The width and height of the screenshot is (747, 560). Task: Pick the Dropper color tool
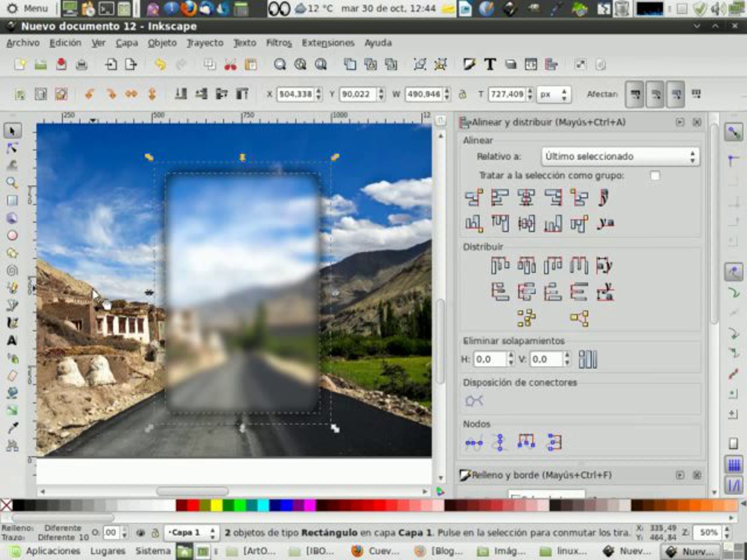click(x=12, y=428)
